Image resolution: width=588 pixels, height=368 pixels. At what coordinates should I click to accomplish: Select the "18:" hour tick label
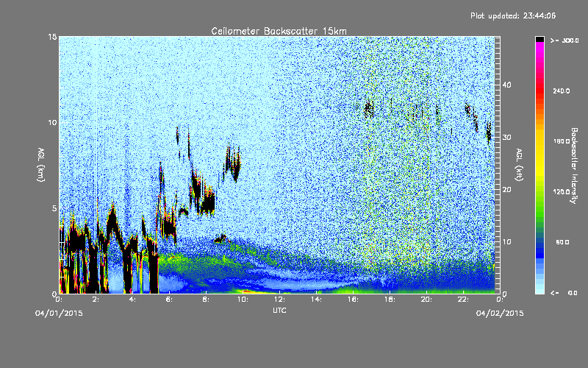[390, 300]
